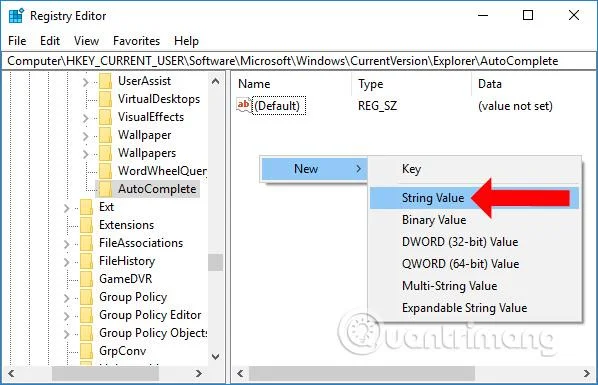Viewport: 598px width, 385px height.
Task: Click the FileAssociations folder icon
Action: click(x=87, y=243)
